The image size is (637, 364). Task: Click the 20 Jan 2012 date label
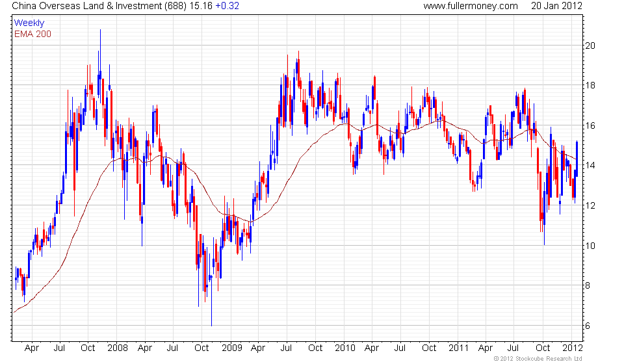[x=556, y=6]
